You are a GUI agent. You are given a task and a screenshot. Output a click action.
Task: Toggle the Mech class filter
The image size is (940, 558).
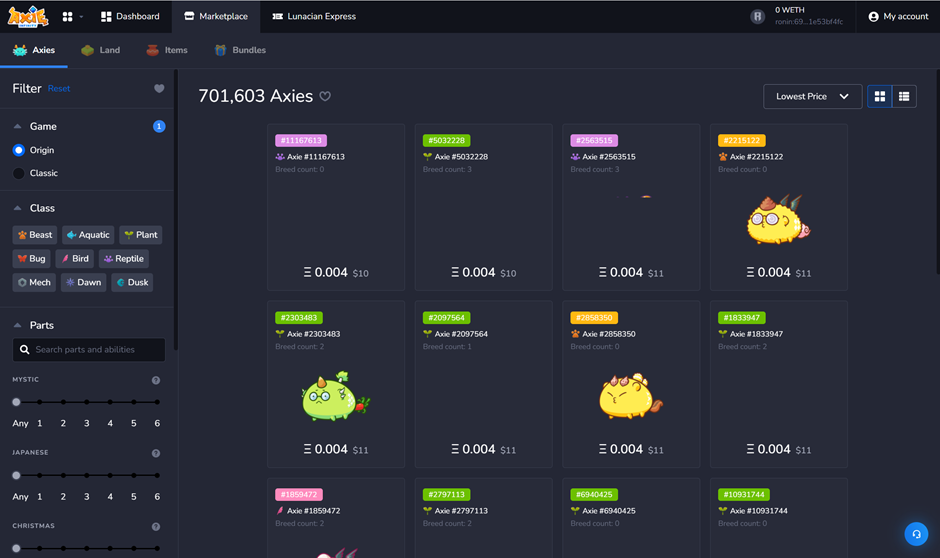pyautogui.click(x=34, y=282)
